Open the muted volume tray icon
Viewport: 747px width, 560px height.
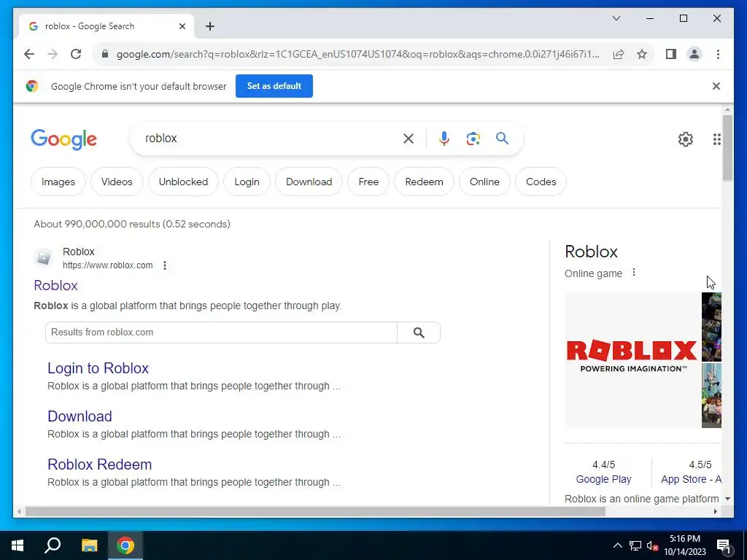tap(652, 545)
